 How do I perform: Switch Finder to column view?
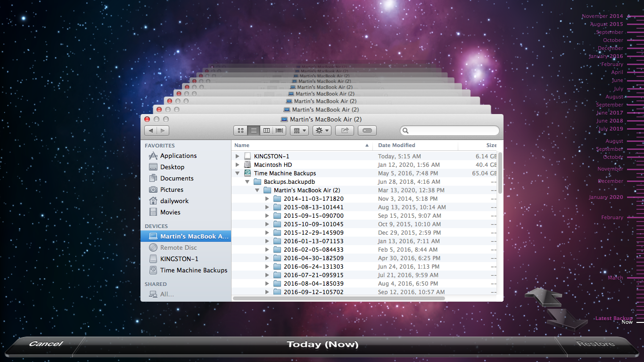click(266, 131)
